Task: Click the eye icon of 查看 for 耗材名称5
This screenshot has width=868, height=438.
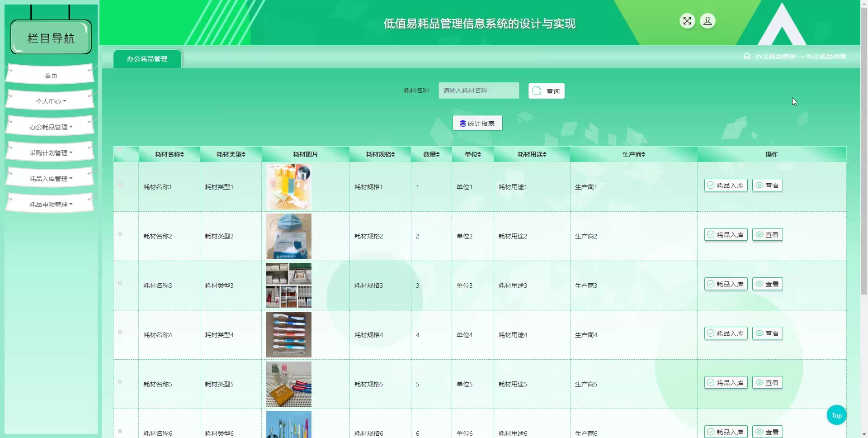Action: pyautogui.click(x=759, y=382)
